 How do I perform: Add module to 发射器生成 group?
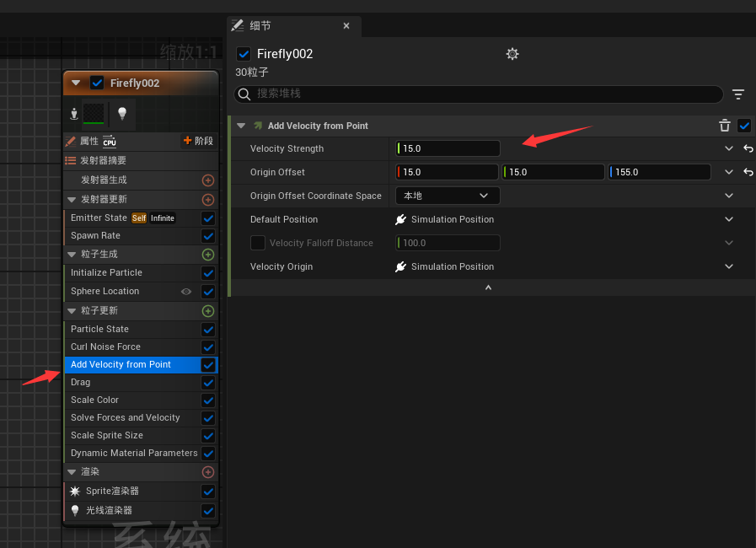point(208,180)
